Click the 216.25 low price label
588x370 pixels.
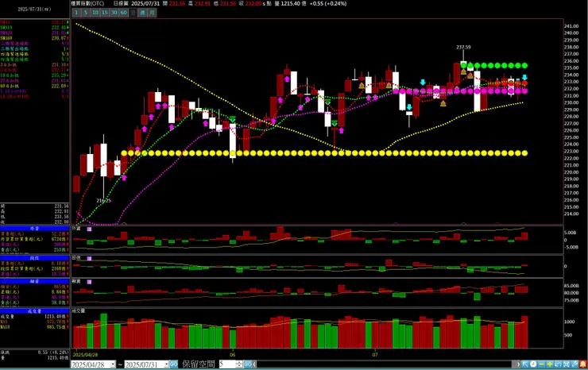pyautogui.click(x=103, y=201)
